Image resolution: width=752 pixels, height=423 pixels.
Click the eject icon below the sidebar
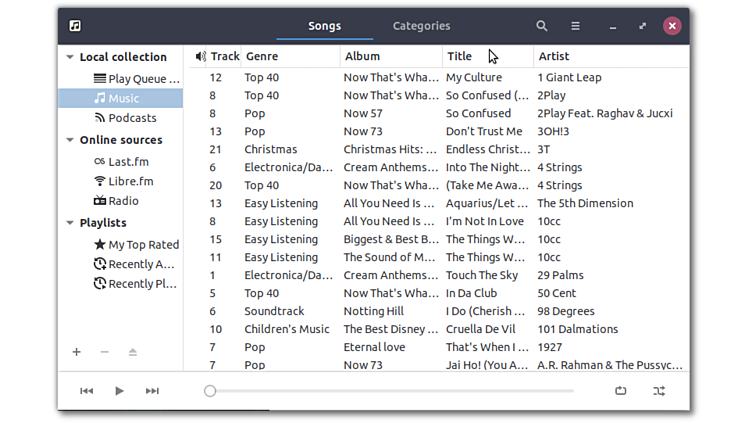click(133, 352)
